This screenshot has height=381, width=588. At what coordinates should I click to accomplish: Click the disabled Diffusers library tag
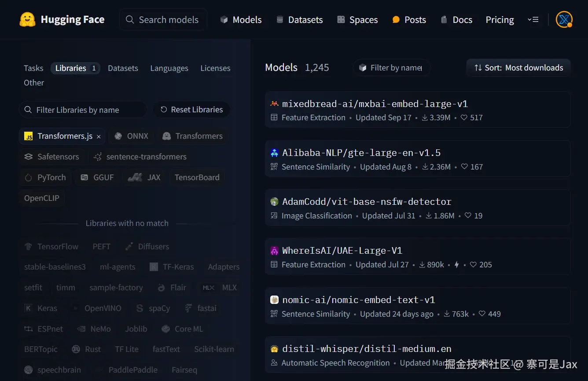coord(147,247)
